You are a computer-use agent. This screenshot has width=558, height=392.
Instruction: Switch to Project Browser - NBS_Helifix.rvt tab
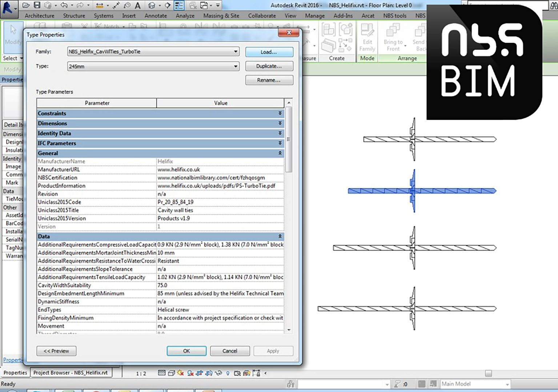point(71,373)
